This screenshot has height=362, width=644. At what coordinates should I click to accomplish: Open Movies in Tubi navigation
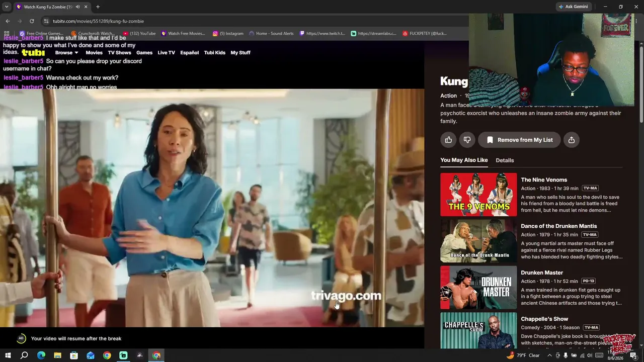pos(94,53)
